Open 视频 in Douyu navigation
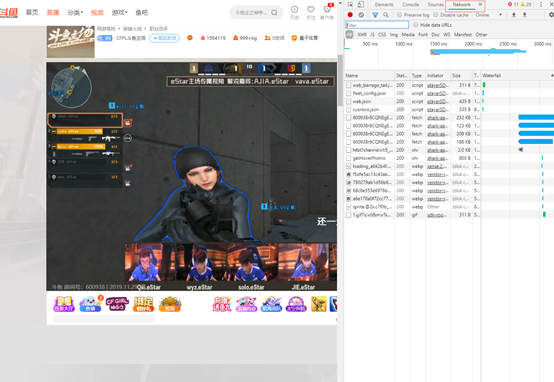 [x=97, y=13]
